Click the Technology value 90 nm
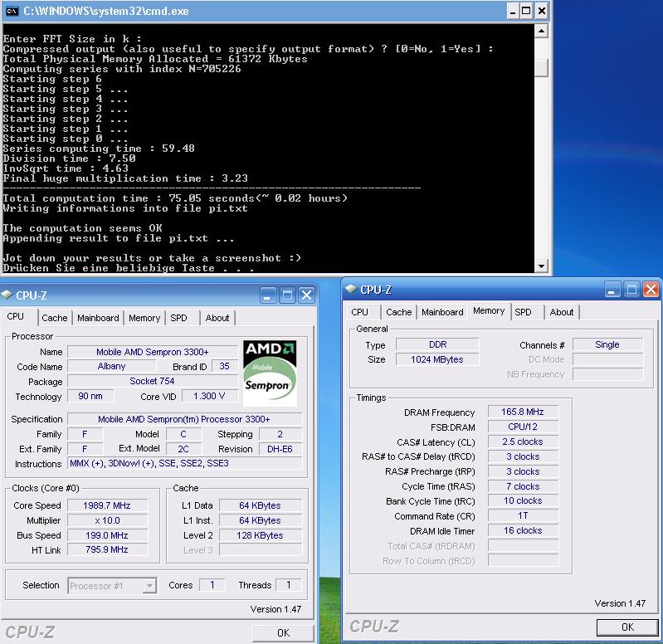The height and width of the screenshot is (644, 663). tap(90, 396)
